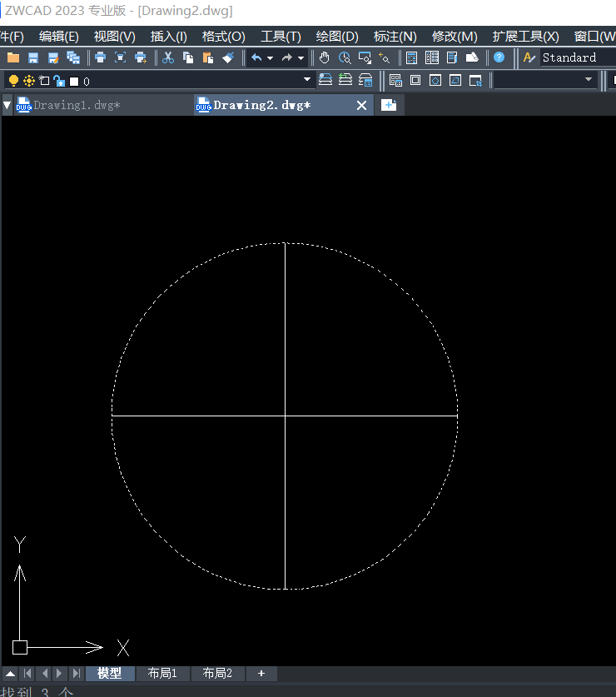This screenshot has height=697, width=616.
Task: Click layer 0 white color swatch
Action: point(74,82)
